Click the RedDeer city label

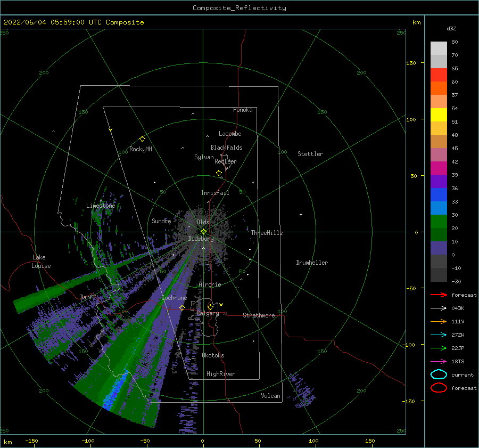tap(226, 161)
